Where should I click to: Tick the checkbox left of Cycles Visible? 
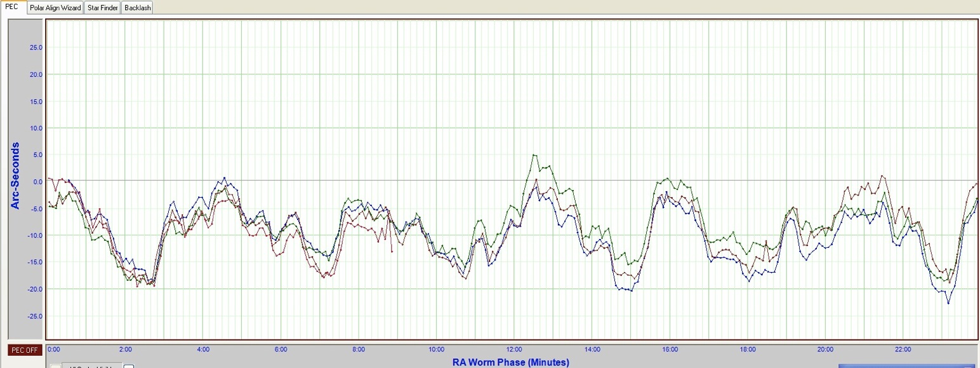point(56,366)
